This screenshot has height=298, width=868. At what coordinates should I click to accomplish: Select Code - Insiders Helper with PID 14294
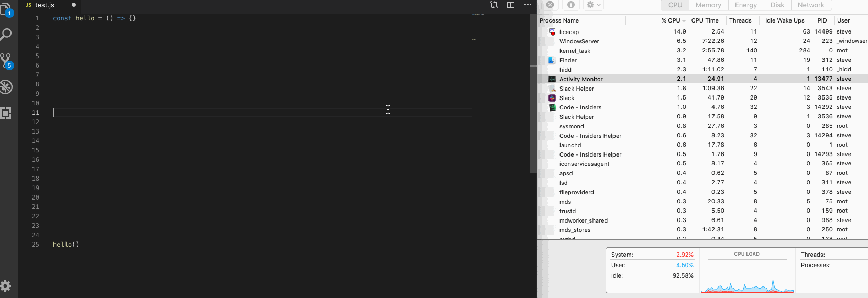coord(703,136)
